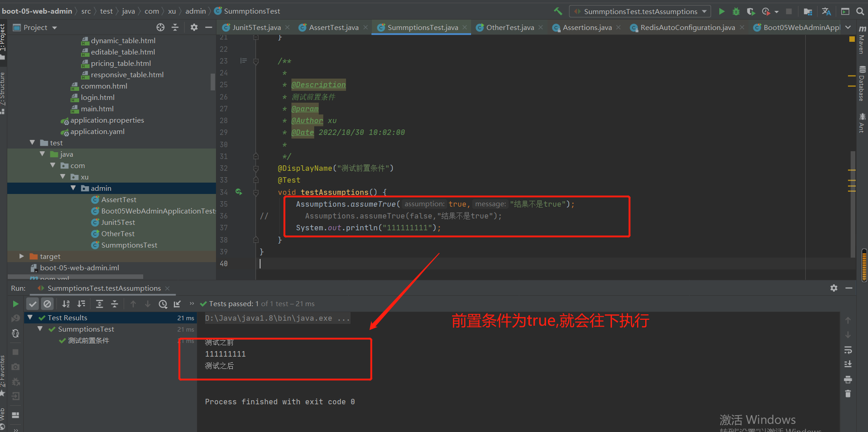This screenshot has height=432, width=868.
Task: Expand the target folder
Action: 21,256
